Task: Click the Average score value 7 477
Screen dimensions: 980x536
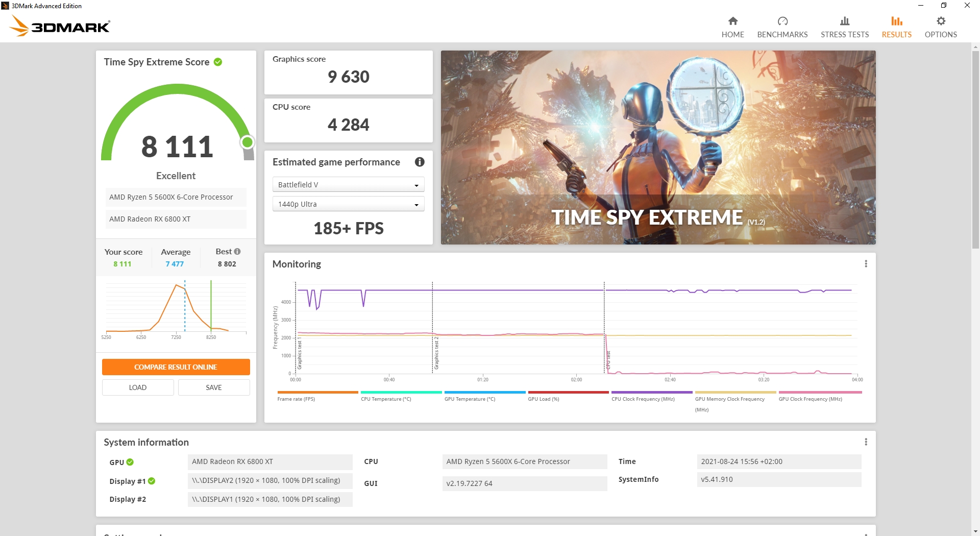Action: click(175, 264)
